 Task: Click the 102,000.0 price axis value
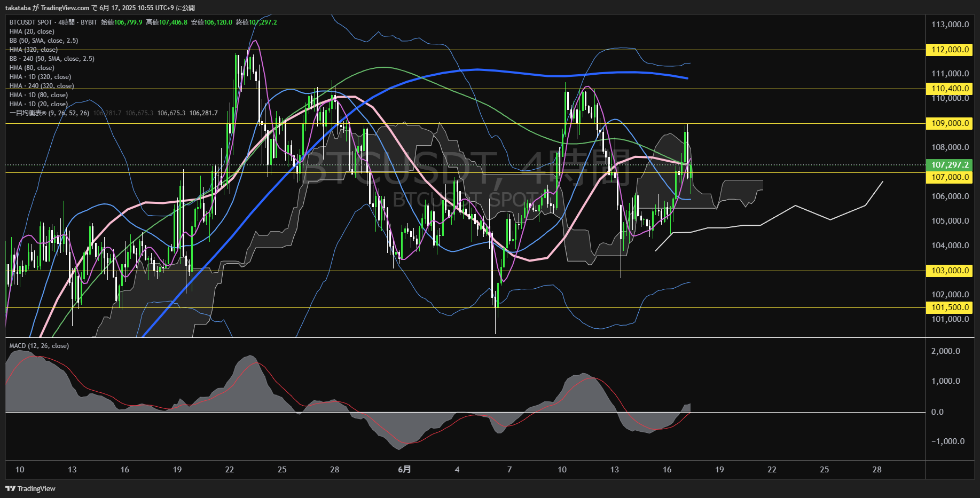pos(950,295)
